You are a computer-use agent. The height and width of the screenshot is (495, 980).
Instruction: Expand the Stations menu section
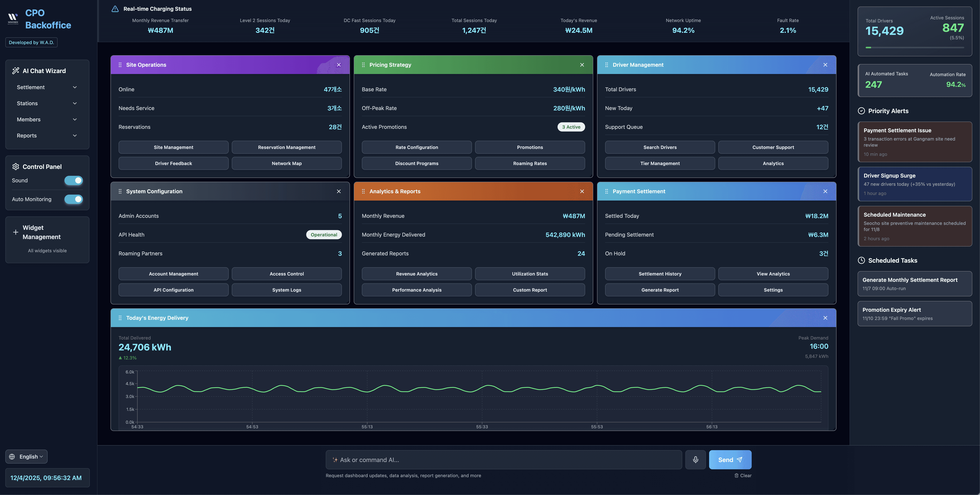point(47,103)
